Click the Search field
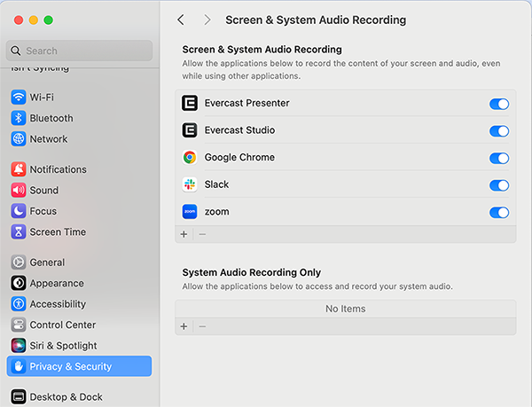The image size is (532, 407). pos(79,51)
